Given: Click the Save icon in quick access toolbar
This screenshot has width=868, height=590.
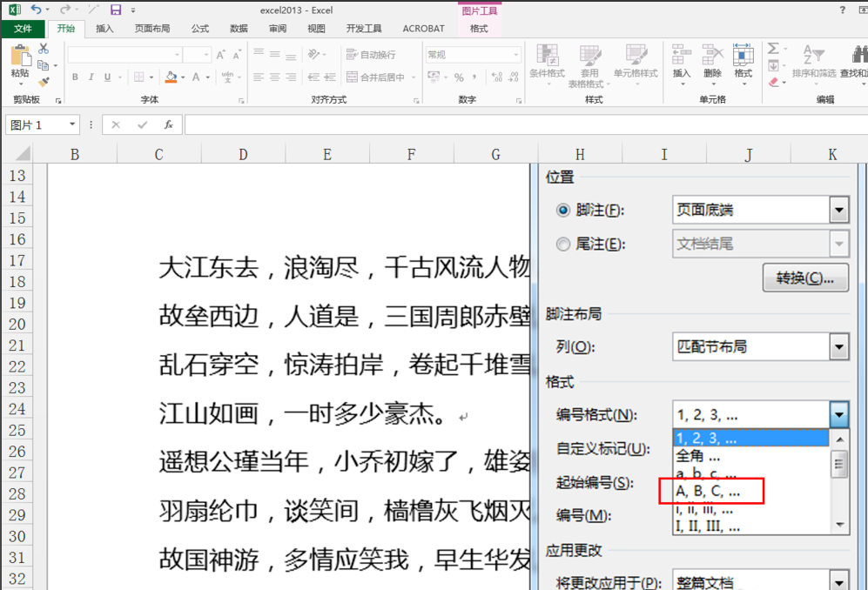Looking at the screenshot, I should [x=116, y=10].
